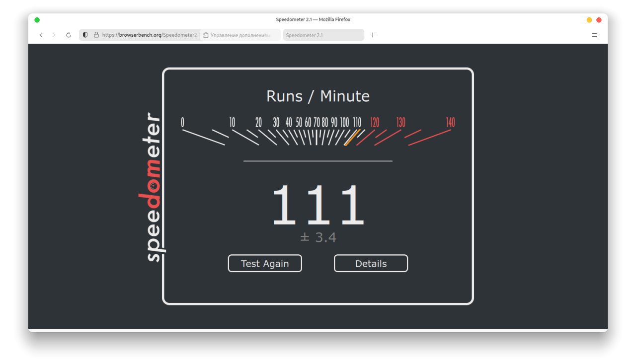
Task: Show site security info via padlock icon
Action: point(96,35)
